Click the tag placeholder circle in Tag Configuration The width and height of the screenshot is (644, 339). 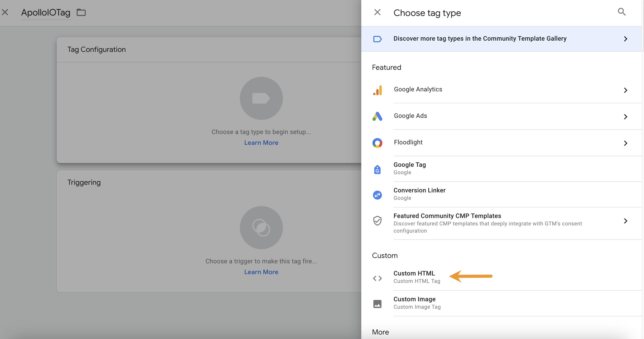(261, 98)
